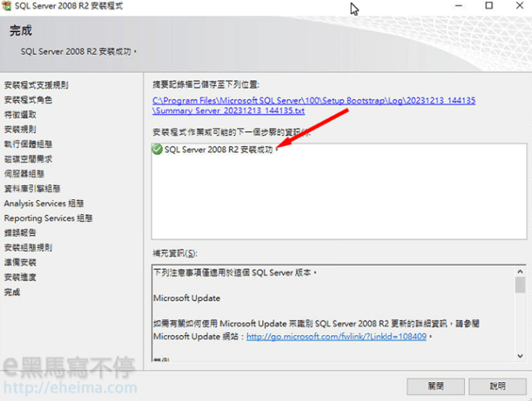Select the 準備安裝 step in sidebar

point(20,263)
